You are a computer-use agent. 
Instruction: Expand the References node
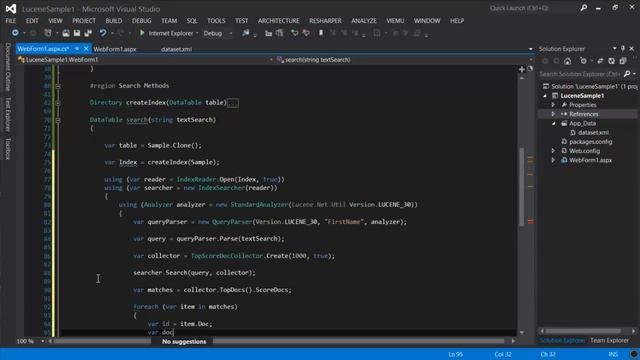[553, 114]
